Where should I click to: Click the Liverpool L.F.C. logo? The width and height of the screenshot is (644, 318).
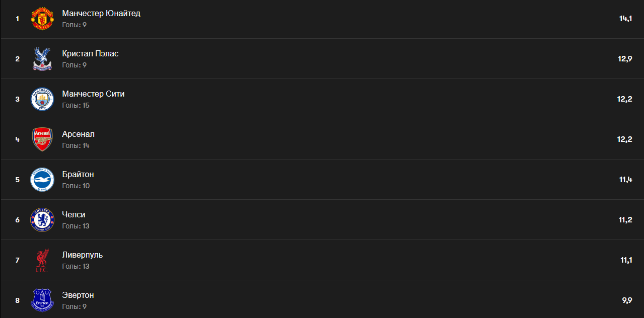[42, 260]
